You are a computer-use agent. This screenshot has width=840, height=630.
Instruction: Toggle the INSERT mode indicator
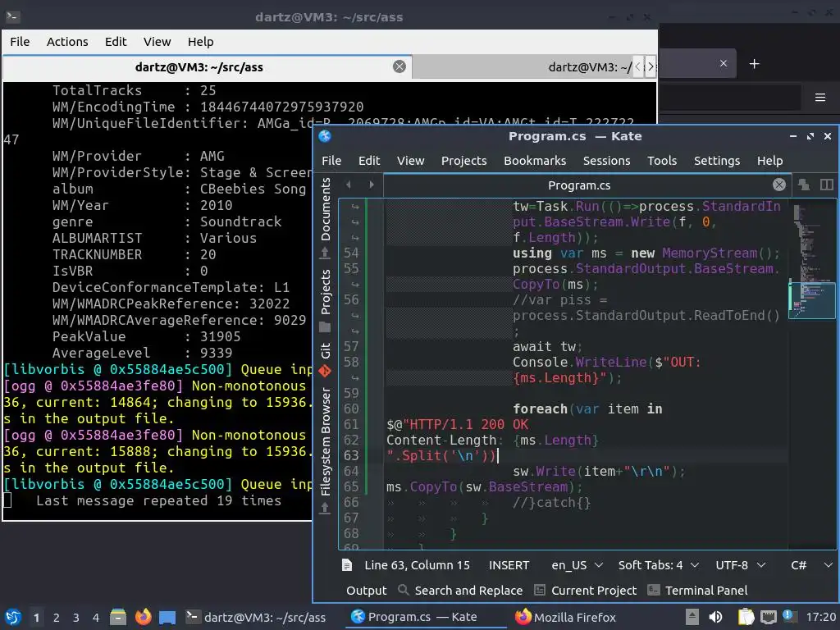509,565
